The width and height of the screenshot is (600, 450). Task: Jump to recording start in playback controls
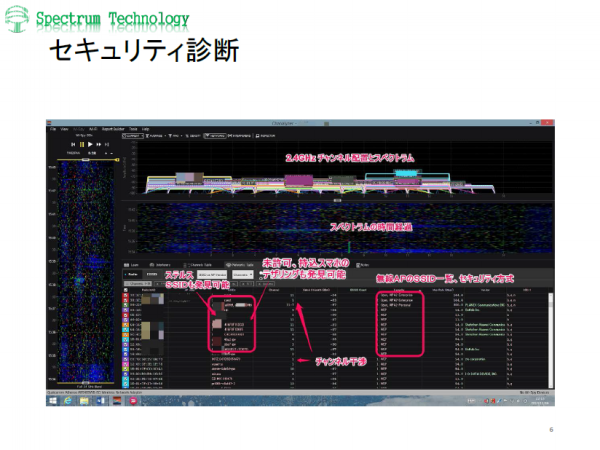pos(73,145)
